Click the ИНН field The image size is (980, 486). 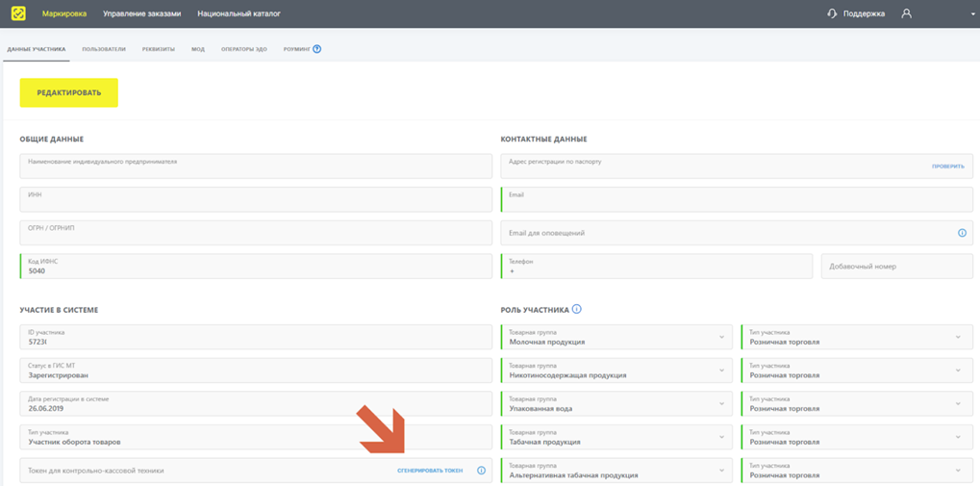(x=256, y=199)
